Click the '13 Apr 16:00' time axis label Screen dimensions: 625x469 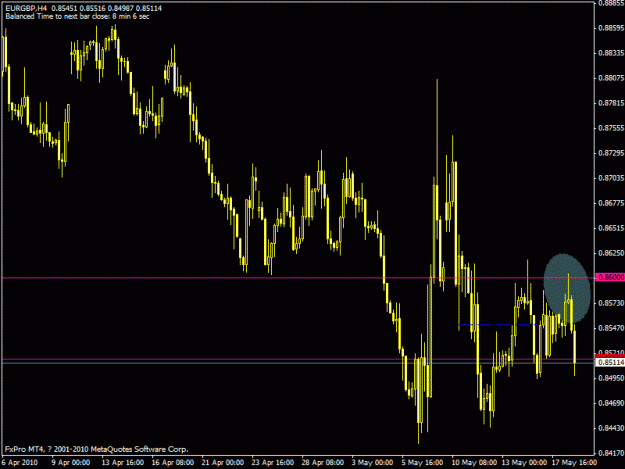pyautogui.click(x=122, y=463)
